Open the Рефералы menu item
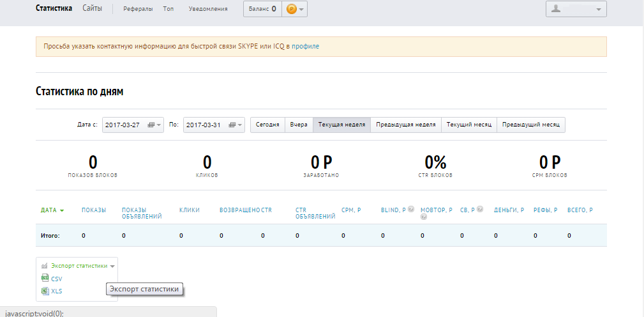The height and width of the screenshot is (317, 644). 138,9
